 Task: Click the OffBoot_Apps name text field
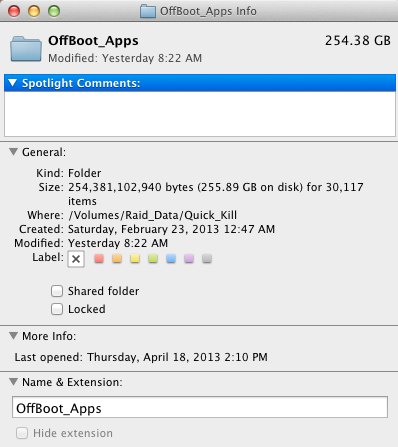(200, 407)
